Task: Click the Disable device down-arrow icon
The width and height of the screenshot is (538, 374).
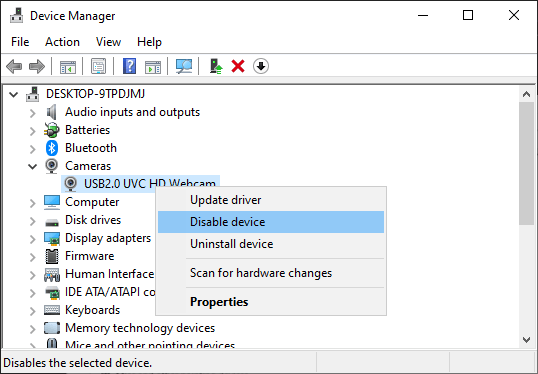Action: point(261,66)
